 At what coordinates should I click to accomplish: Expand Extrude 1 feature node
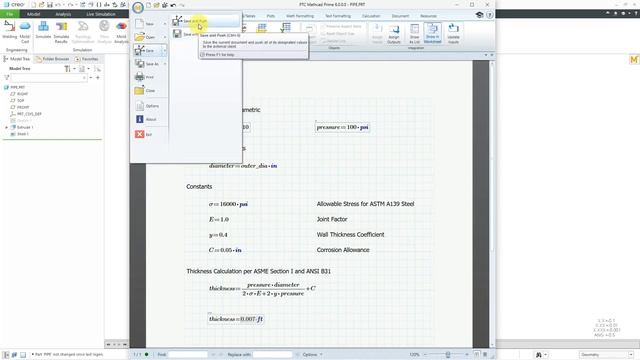point(6,127)
